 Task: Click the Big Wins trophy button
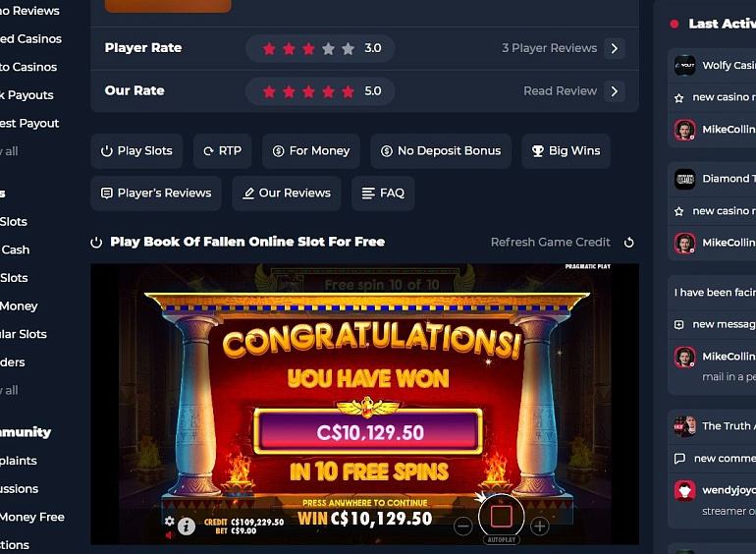[567, 151]
